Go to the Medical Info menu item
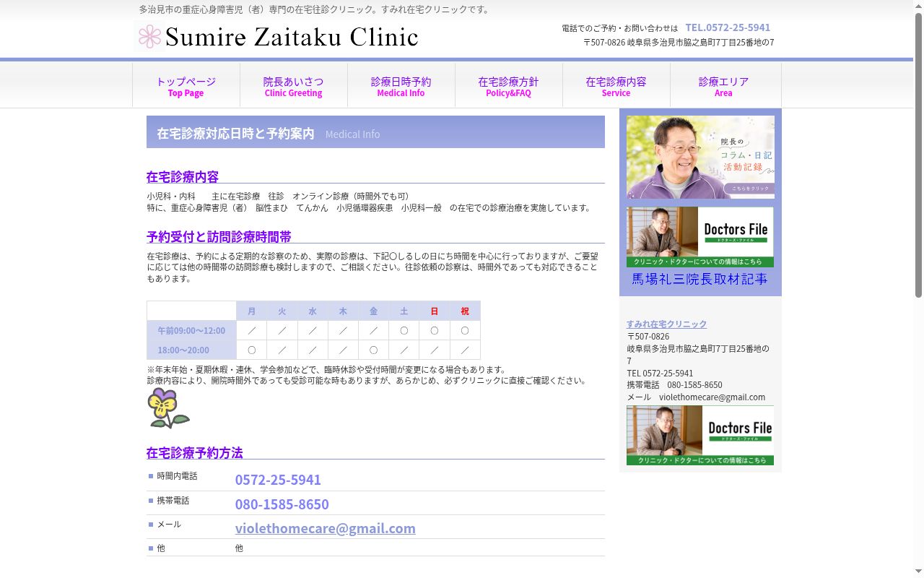 click(x=401, y=86)
